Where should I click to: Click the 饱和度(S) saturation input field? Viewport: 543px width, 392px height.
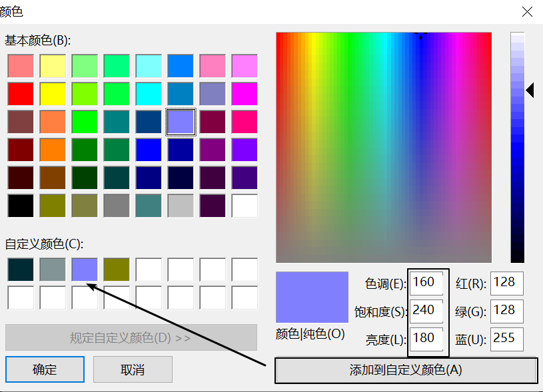426,311
